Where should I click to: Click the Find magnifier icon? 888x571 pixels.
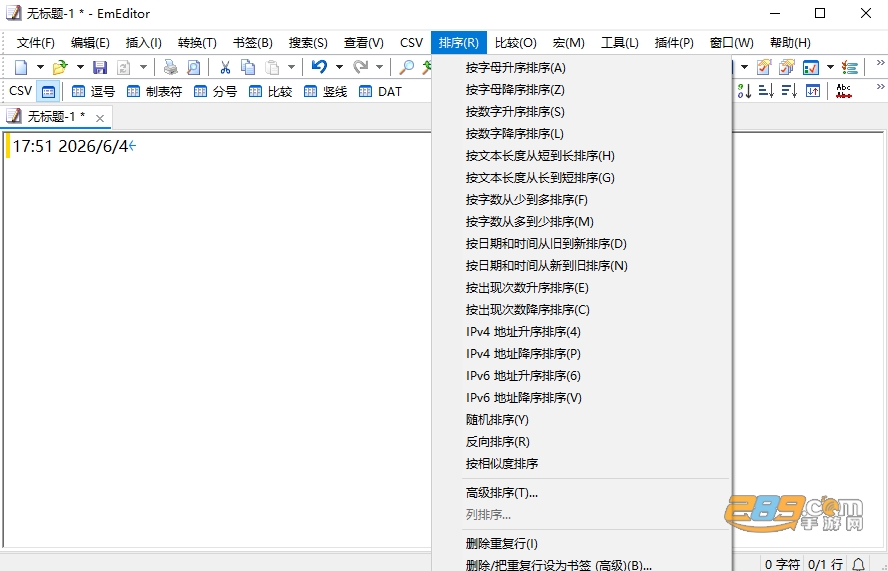pos(406,67)
